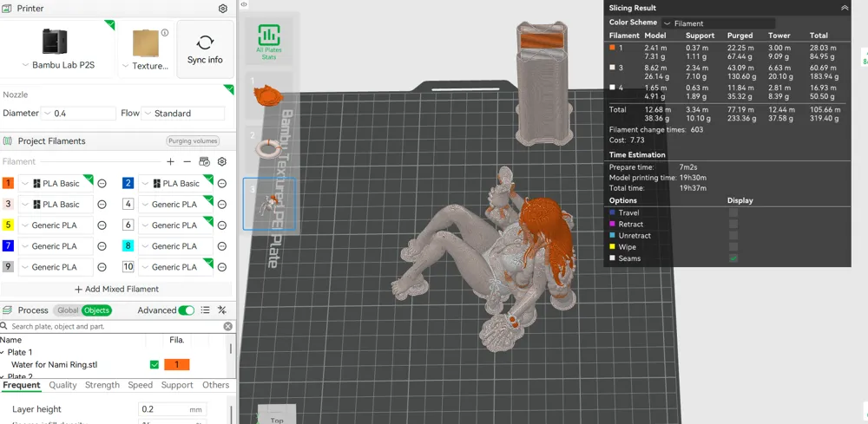Toggle Unretract display checkbox
868x424 pixels.
[733, 236]
